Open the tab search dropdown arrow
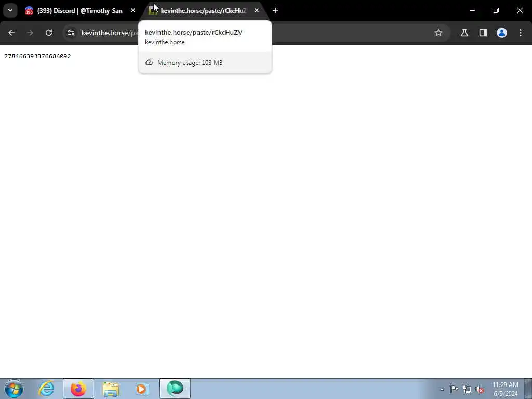Viewport: 532px width, 399px height. click(10, 10)
